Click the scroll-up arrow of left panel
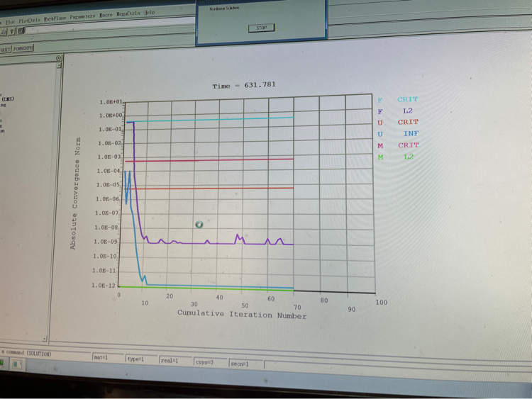532x399 pixels. click(x=59, y=66)
